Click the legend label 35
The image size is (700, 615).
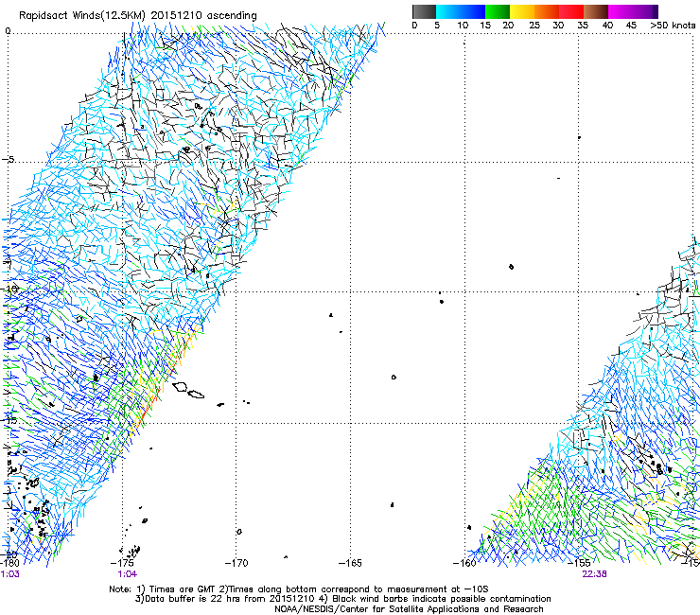(x=583, y=26)
